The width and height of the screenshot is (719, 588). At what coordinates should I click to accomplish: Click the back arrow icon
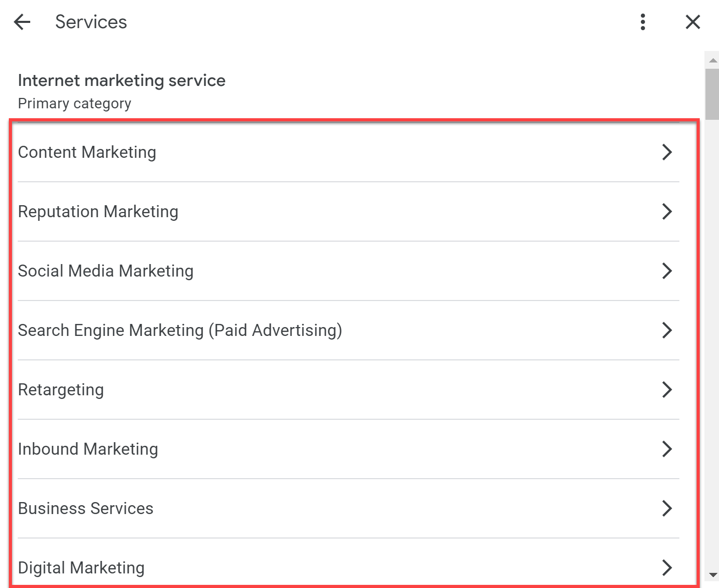point(22,22)
